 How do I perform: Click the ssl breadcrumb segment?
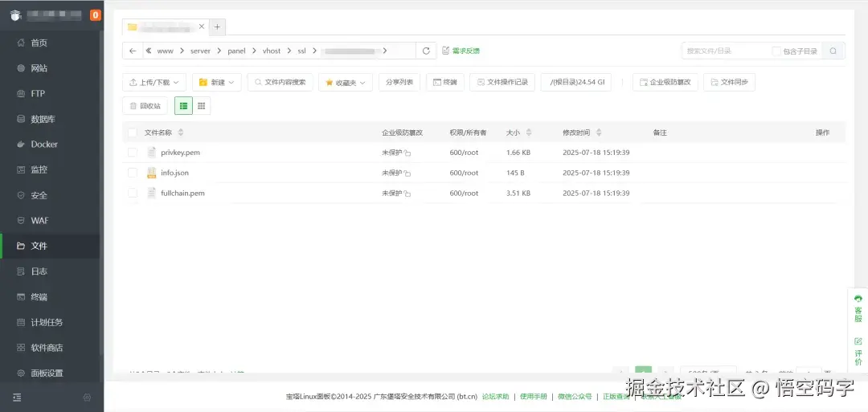coord(301,51)
